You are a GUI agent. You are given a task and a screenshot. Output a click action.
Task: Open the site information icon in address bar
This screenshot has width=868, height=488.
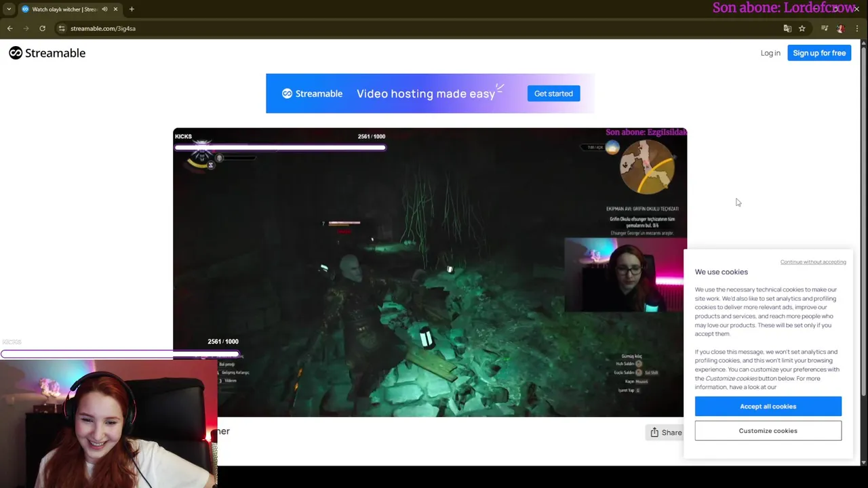[x=62, y=28]
